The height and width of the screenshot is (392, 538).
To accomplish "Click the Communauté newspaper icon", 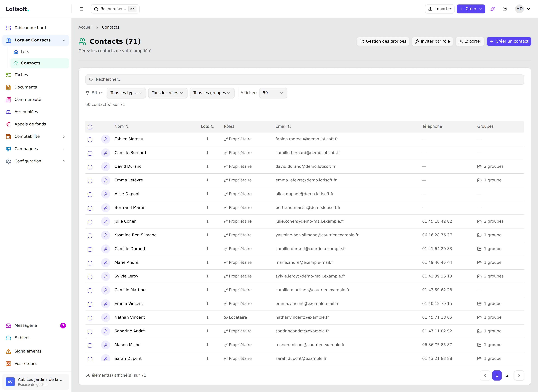I will pyautogui.click(x=8, y=99).
